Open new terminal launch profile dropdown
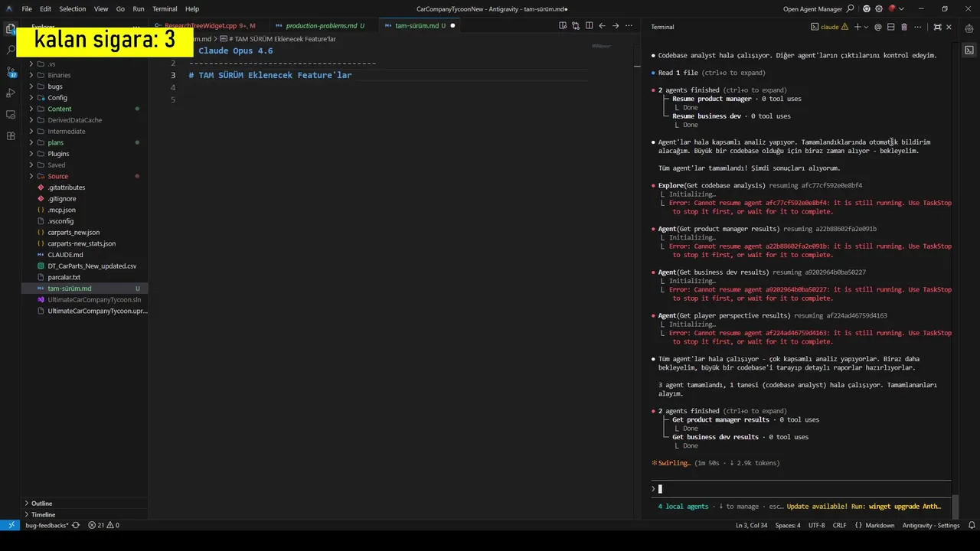The image size is (980, 551). point(866,27)
